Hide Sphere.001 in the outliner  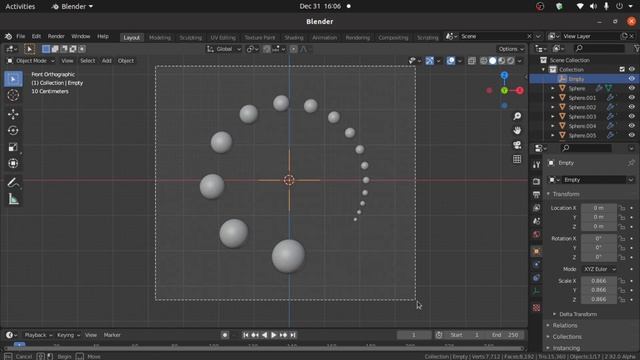631,98
